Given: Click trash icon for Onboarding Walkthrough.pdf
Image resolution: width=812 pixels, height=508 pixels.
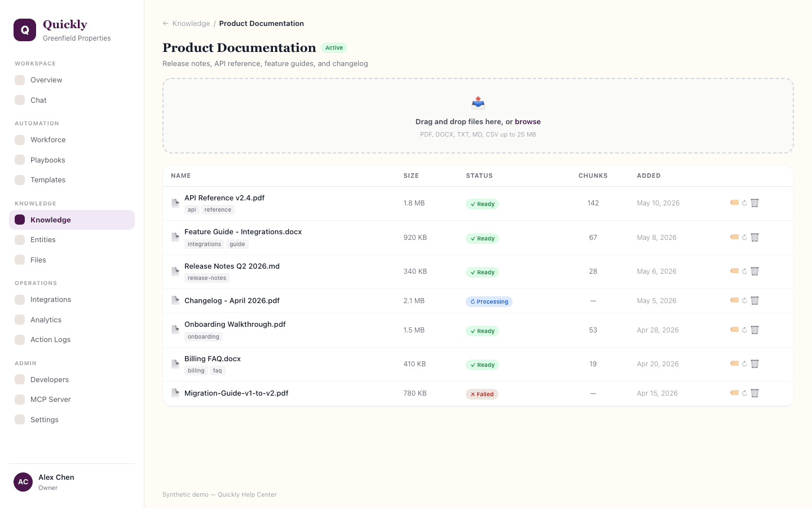Looking at the screenshot, I should coord(755,330).
